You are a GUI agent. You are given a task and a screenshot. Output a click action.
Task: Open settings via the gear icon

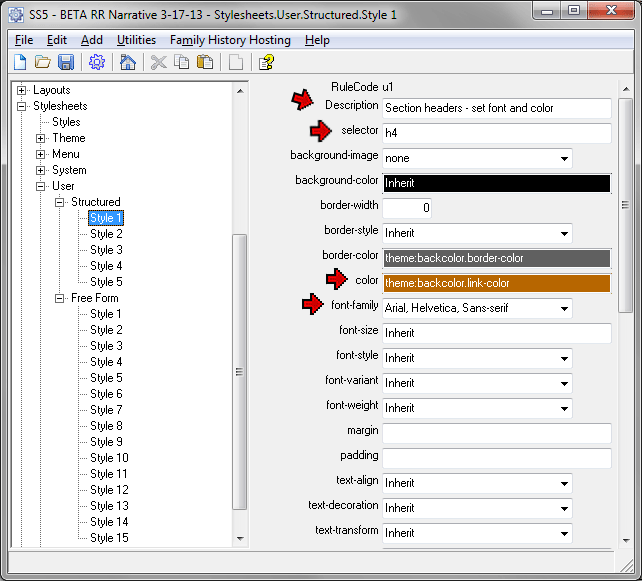97,63
